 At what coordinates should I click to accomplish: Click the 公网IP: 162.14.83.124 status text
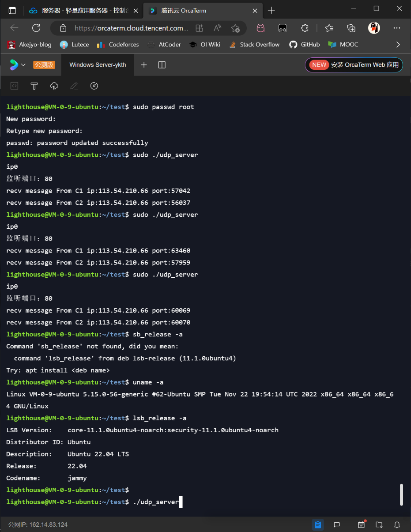click(38, 524)
